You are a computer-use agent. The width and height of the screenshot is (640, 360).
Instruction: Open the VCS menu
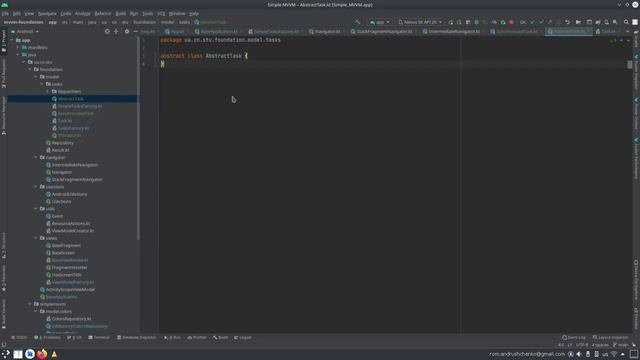[x=161, y=13]
